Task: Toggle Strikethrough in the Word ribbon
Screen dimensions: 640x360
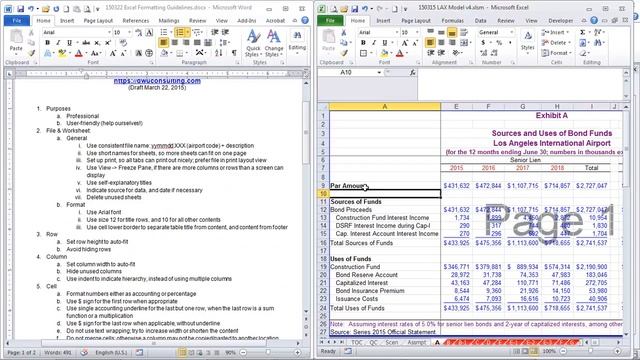Action: (x=86, y=42)
